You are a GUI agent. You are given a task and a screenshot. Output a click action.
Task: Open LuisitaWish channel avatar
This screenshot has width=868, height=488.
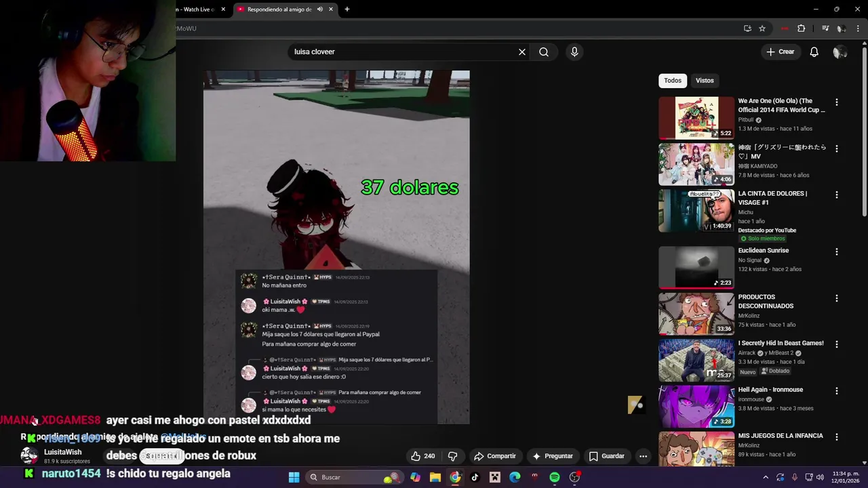(x=29, y=456)
